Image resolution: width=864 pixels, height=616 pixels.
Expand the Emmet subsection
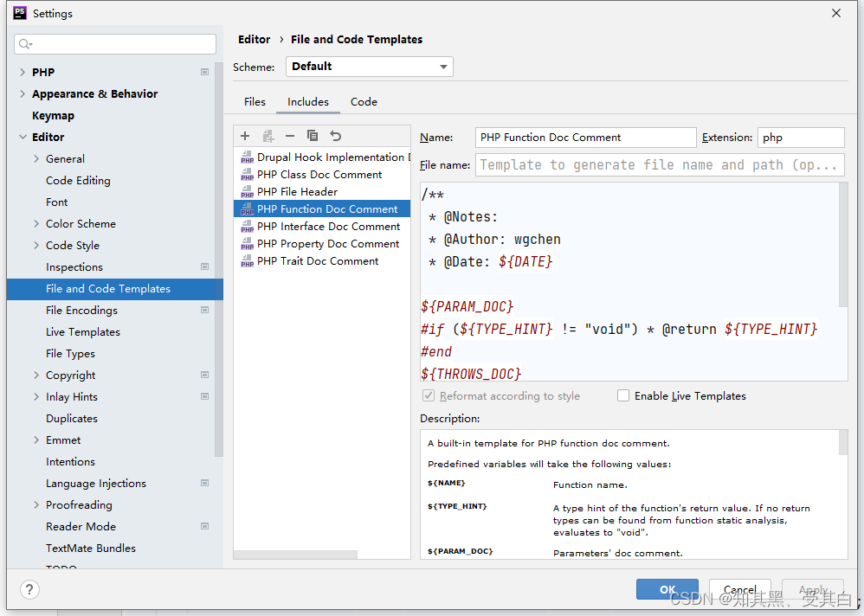[36, 440]
